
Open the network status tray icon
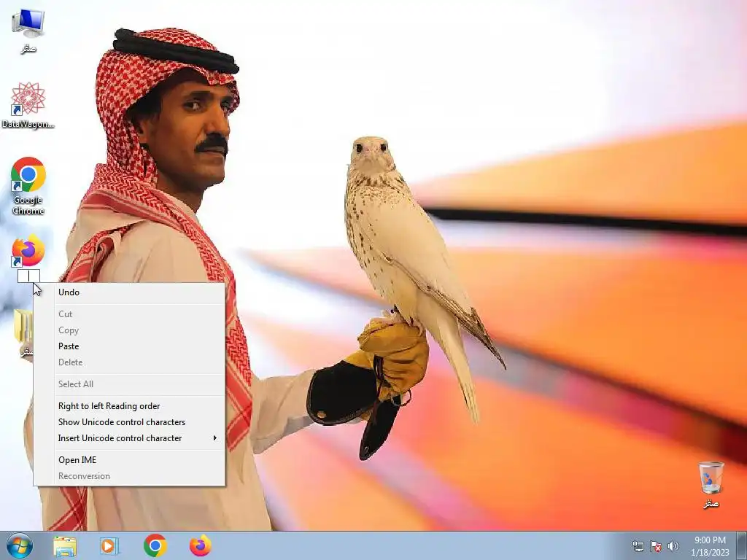pyautogui.click(x=638, y=546)
